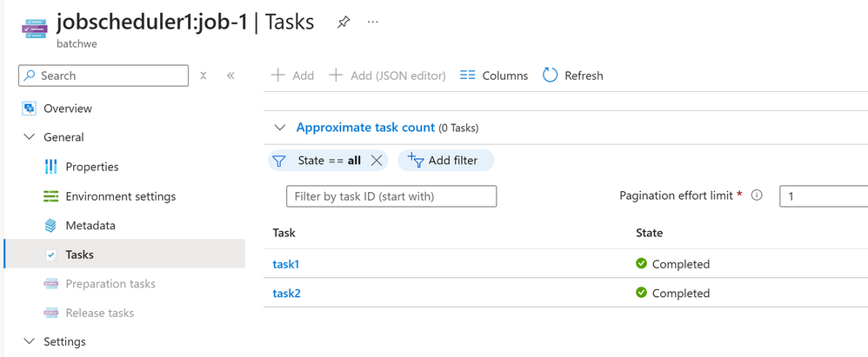Collapse the Approximate task count section
The width and height of the screenshot is (868, 357).
pos(280,128)
